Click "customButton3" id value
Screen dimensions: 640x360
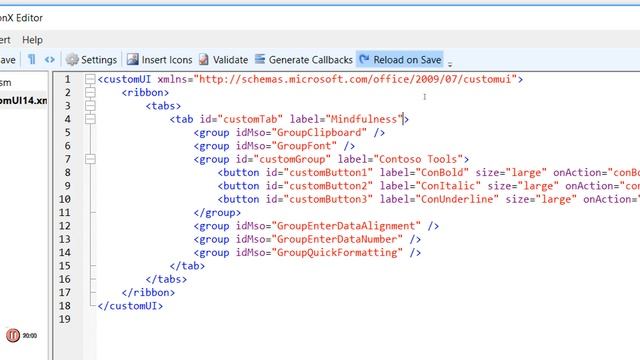328,199
